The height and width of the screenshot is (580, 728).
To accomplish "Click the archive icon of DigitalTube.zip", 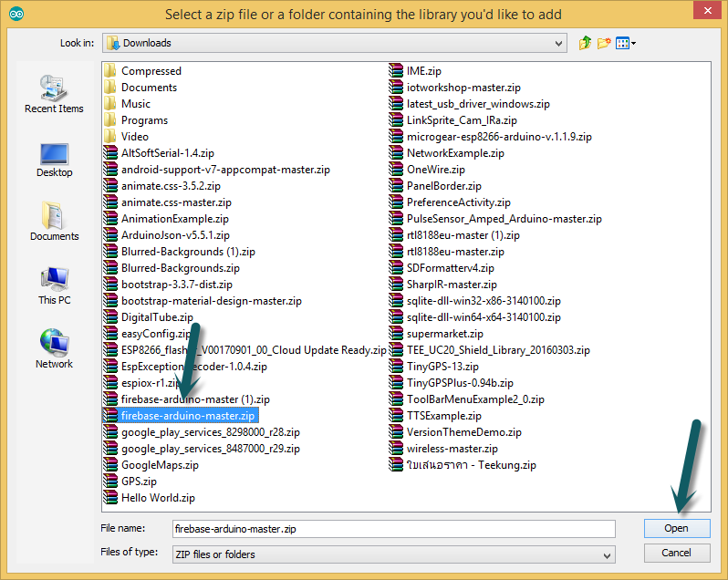I will (110, 317).
